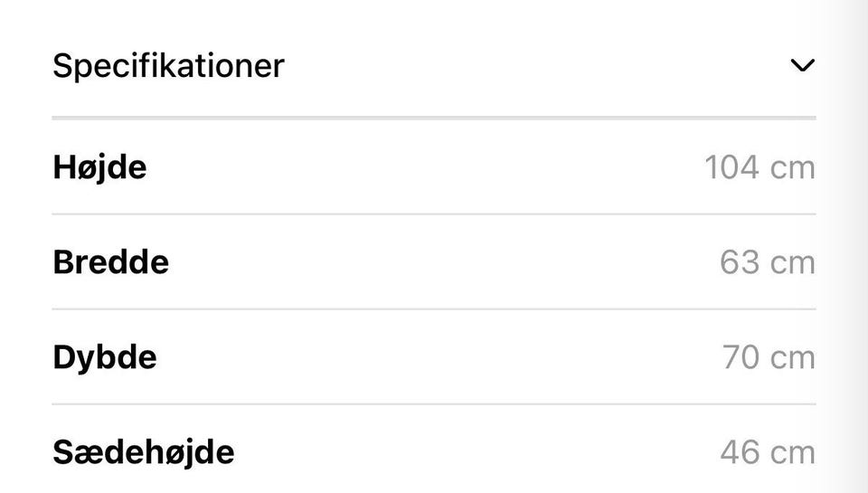Click the number 104 in the Højde row

point(732,168)
